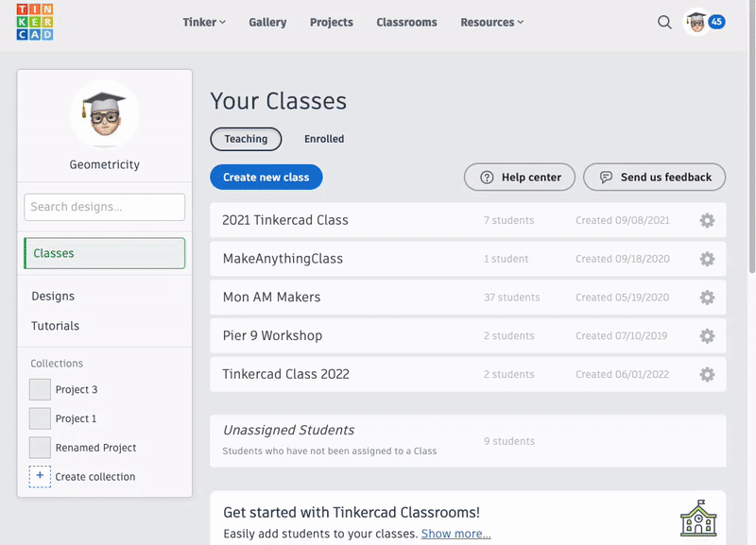Screen dimensions: 756x545
Task: Open the MakeAnythingClass row
Action: 468,259
